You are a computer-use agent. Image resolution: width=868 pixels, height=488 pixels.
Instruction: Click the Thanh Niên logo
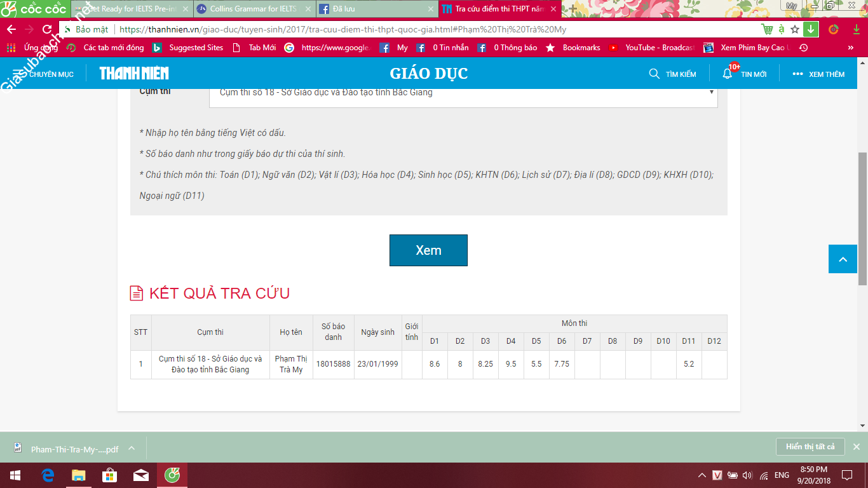(134, 74)
